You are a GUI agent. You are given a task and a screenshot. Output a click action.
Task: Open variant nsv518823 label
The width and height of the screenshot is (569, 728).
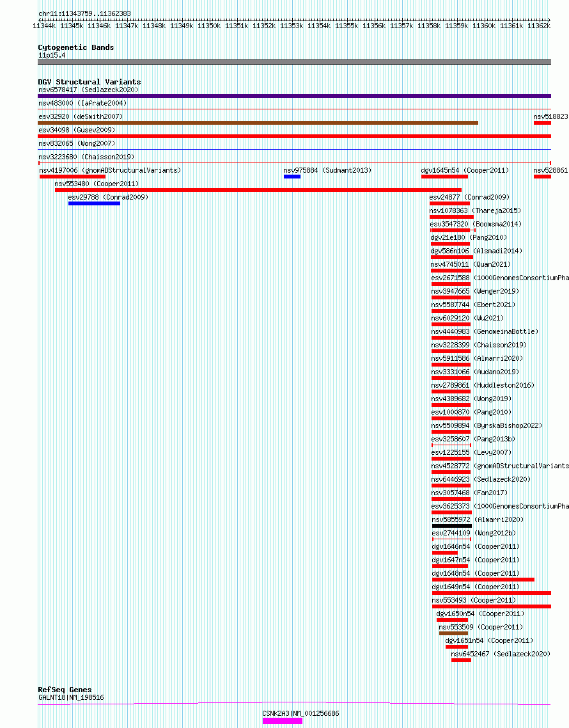click(x=550, y=116)
